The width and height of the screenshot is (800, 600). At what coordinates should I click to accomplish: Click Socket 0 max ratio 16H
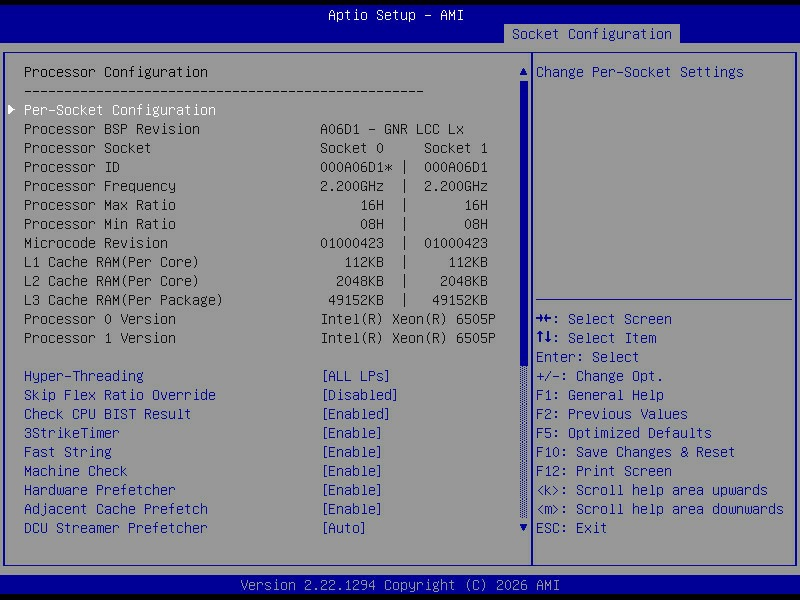(372, 205)
